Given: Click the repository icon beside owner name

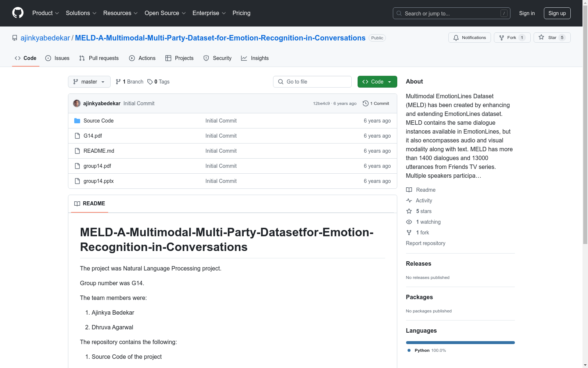Looking at the screenshot, I should click(15, 38).
